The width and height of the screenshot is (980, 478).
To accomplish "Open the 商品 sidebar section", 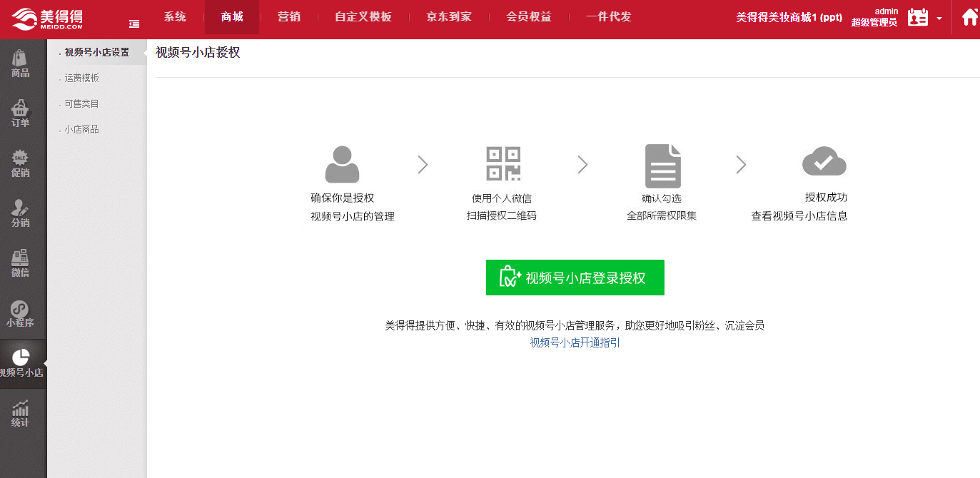I will 21,64.
